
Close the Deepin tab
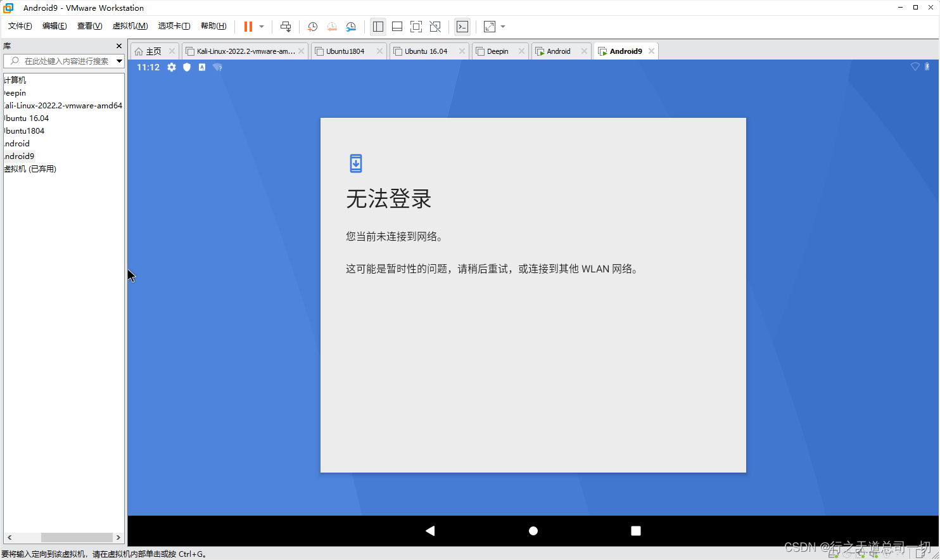[x=521, y=51]
